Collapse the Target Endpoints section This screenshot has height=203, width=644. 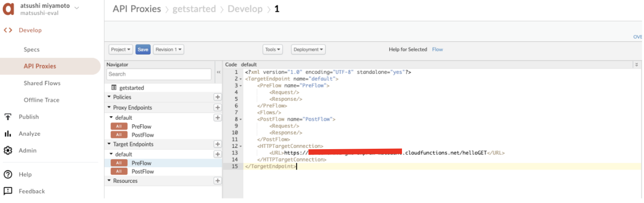(109, 144)
